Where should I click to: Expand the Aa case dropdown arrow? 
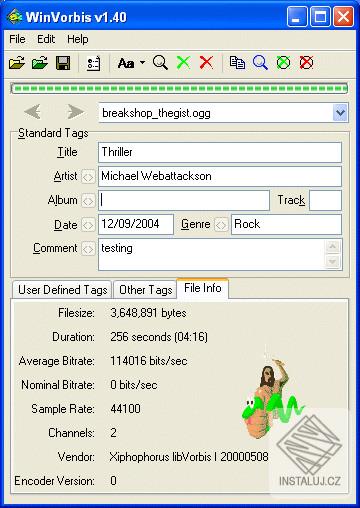pos(143,63)
